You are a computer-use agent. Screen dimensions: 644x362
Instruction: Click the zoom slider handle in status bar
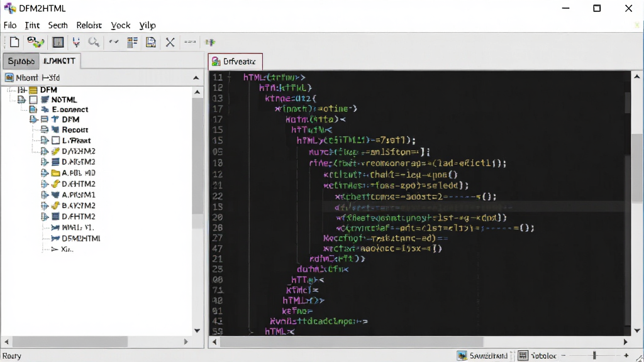[594, 356]
